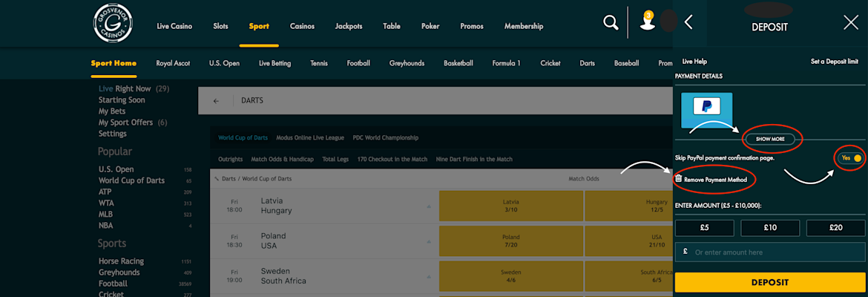868x297 pixels.
Task: Open the Jackpots menu
Action: tap(349, 26)
